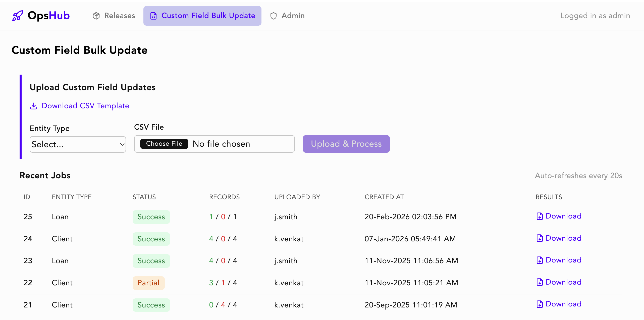Click the No file chosen file input field
Image resolution: width=644 pixels, height=320 pixels.
(221, 143)
